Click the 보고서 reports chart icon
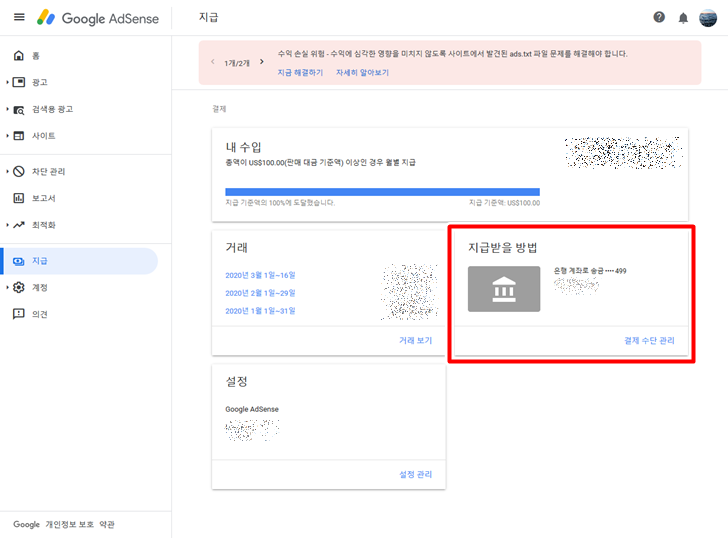This screenshot has height=538, width=728. point(18,198)
